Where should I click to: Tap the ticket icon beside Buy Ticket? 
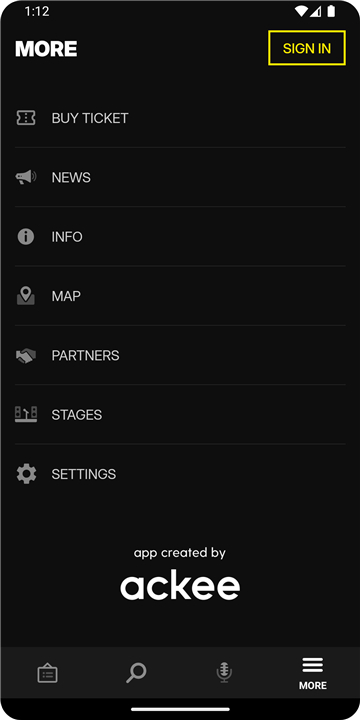click(x=26, y=118)
